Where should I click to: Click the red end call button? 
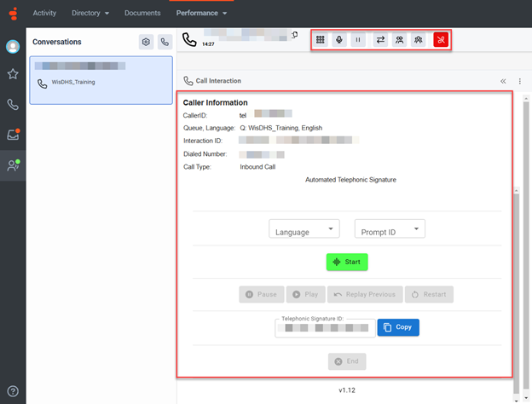441,39
